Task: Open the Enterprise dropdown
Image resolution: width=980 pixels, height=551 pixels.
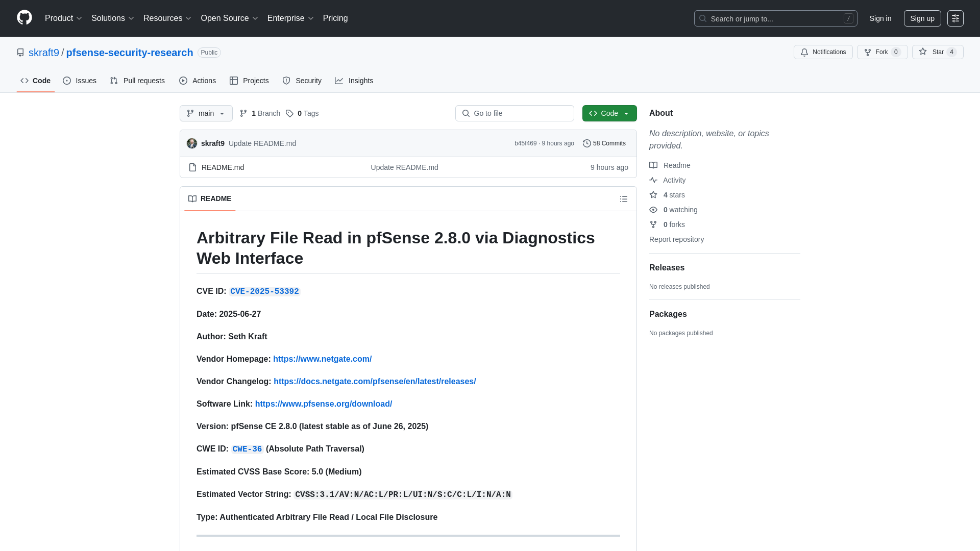Action: click(290, 18)
